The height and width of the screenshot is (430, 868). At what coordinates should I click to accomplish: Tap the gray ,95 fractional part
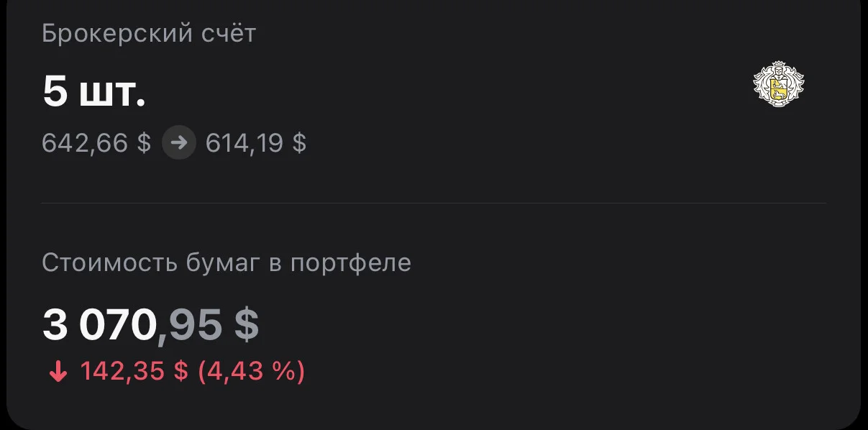pyautogui.click(x=191, y=326)
